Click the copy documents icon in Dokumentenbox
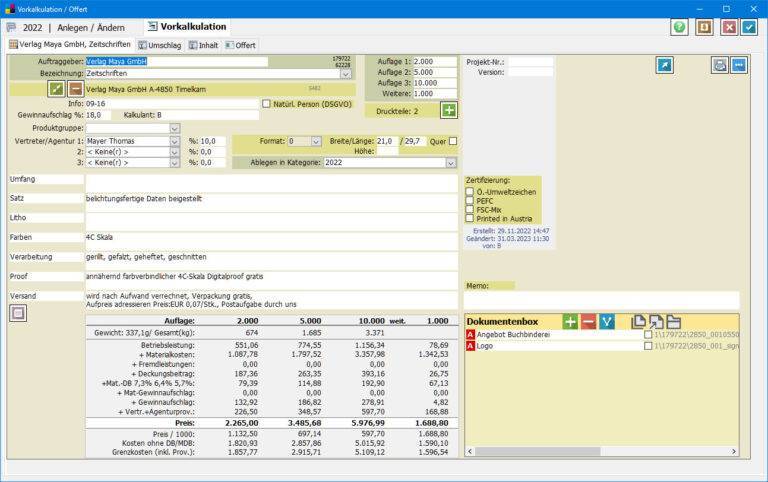The width and height of the screenshot is (768, 482). pyautogui.click(x=639, y=321)
